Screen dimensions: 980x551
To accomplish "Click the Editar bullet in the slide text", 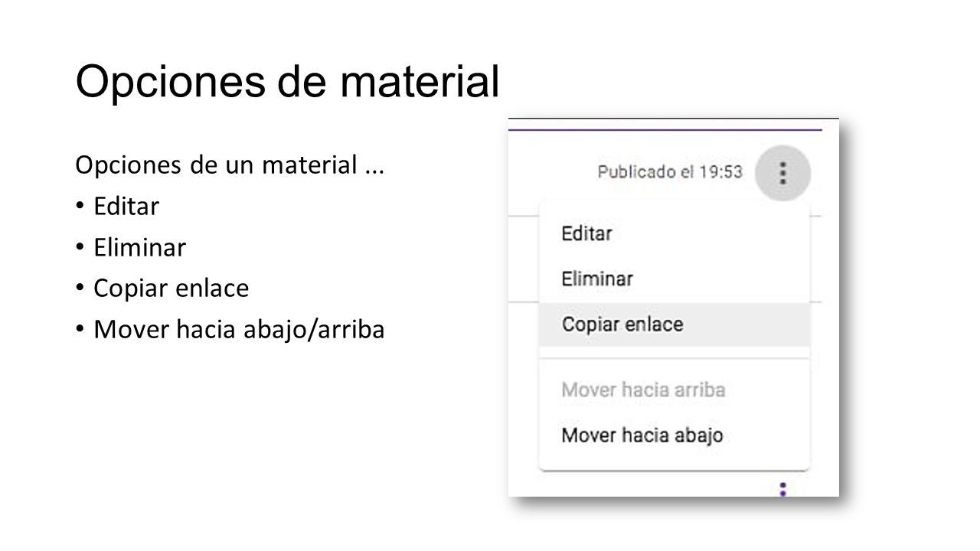I will click(x=126, y=207).
